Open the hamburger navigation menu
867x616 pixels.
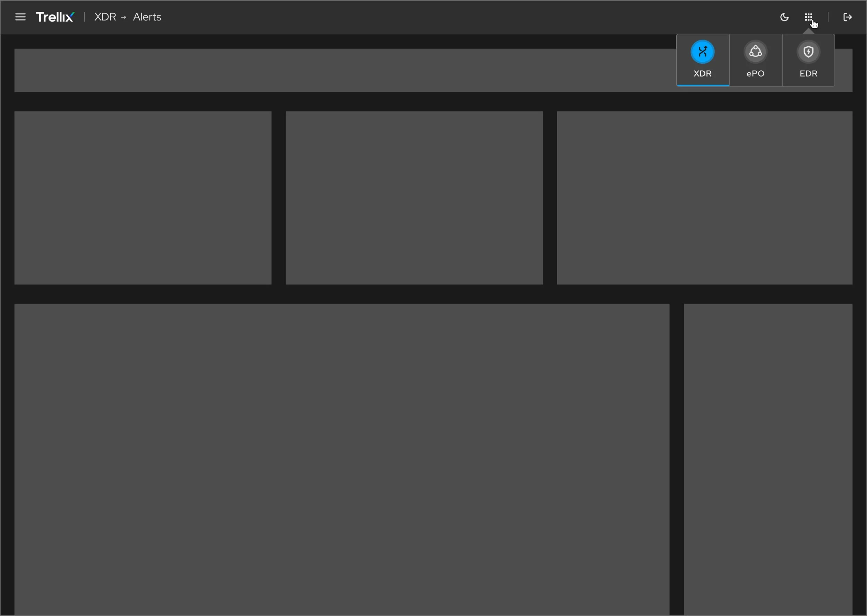pyautogui.click(x=20, y=17)
